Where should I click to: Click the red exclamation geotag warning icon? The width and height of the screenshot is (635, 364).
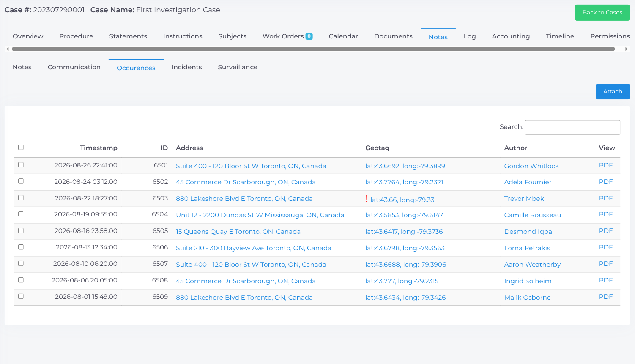[367, 199]
